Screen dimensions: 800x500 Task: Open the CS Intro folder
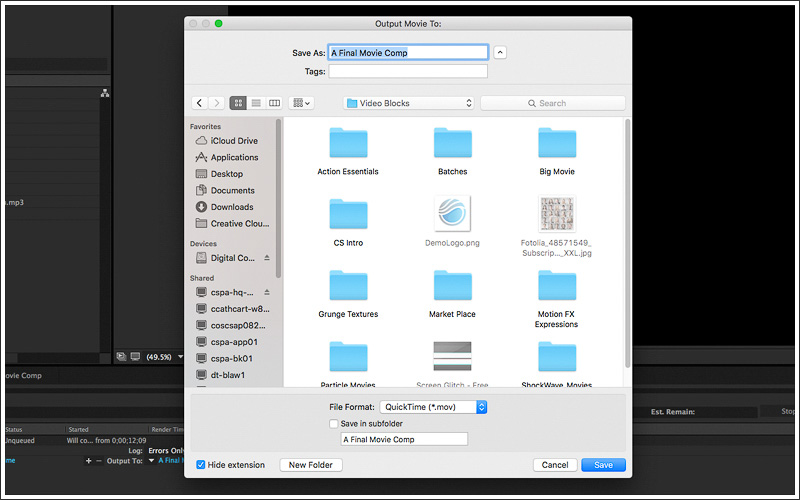click(x=348, y=214)
